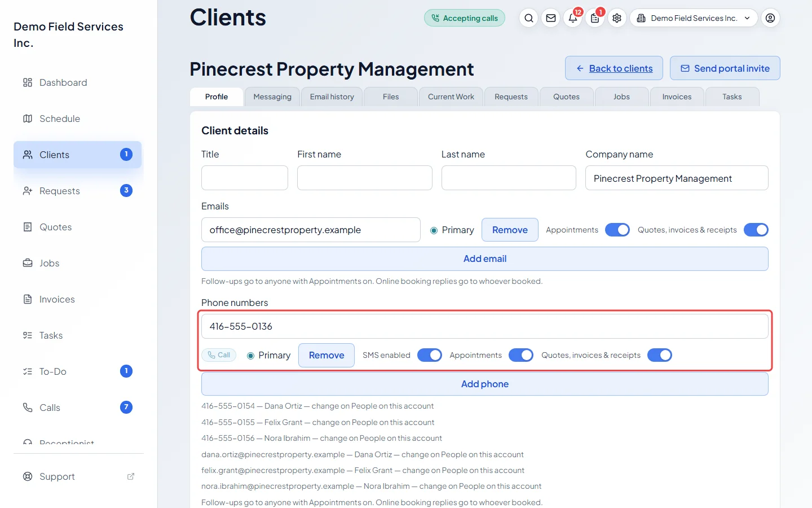Focus the Last name input field
Screen dimensions: 812x508
tap(509, 178)
